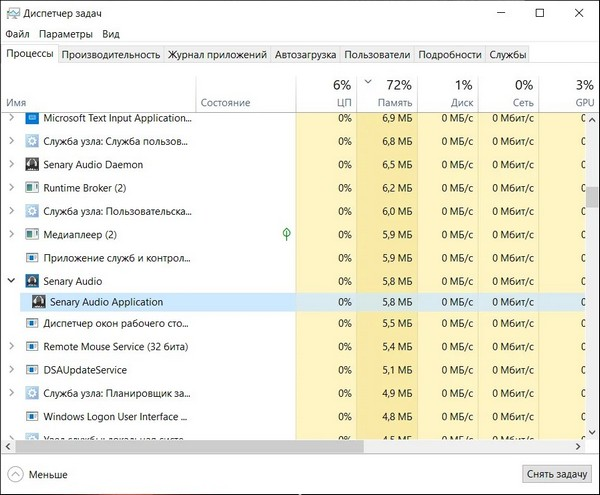This screenshot has width=600, height=495.
Task: Click the Remote Mouse Service icon
Action: click(31, 346)
